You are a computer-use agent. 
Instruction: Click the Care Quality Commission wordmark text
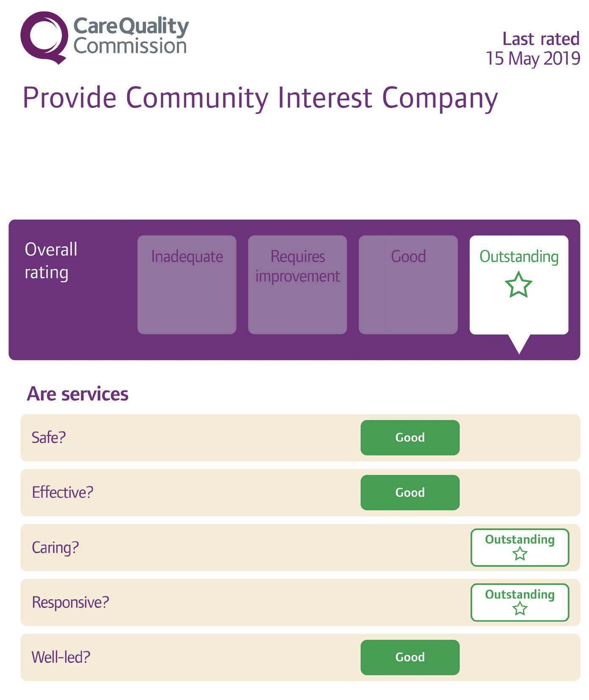coord(131,36)
